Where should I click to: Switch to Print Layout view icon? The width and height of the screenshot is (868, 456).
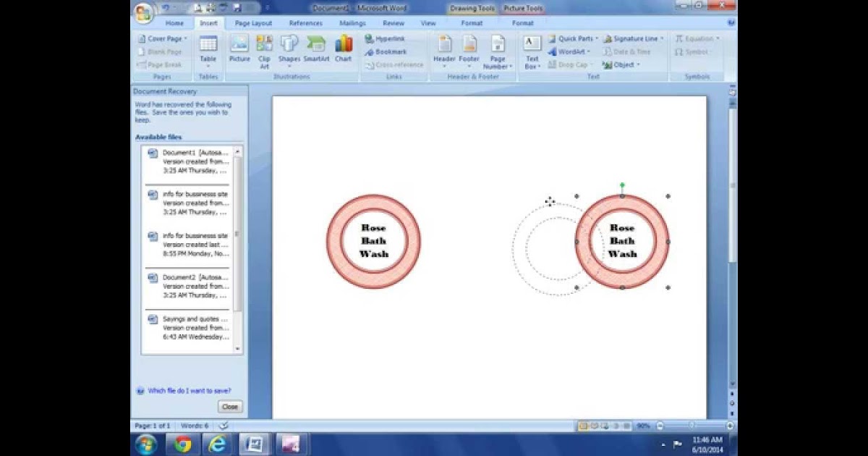click(x=583, y=426)
